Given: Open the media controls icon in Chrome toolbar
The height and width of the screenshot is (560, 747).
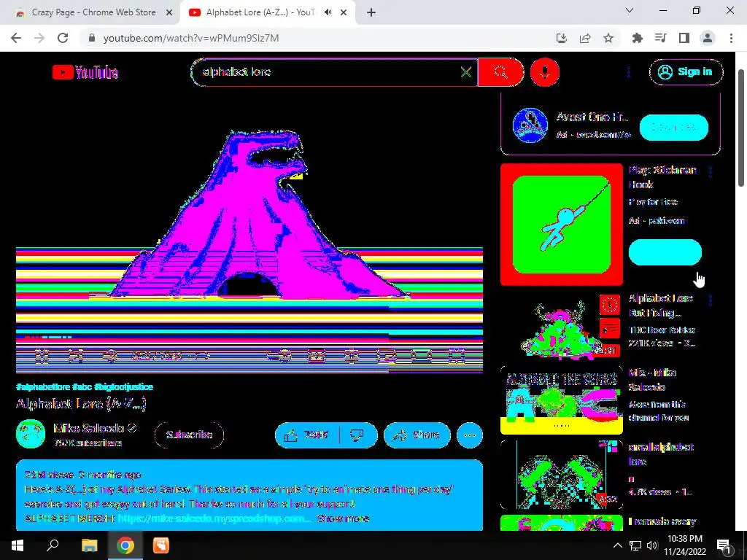Looking at the screenshot, I should (661, 38).
